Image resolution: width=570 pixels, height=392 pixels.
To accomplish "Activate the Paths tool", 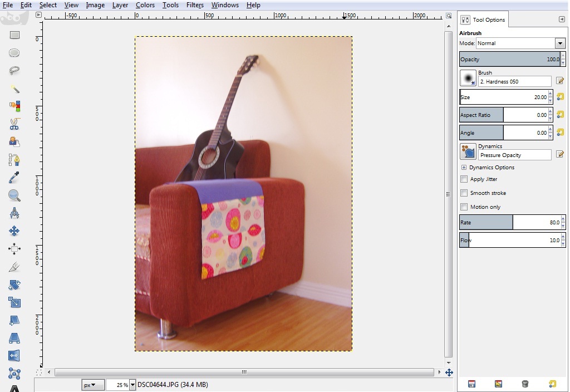I will pyautogui.click(x=14, y=160).
